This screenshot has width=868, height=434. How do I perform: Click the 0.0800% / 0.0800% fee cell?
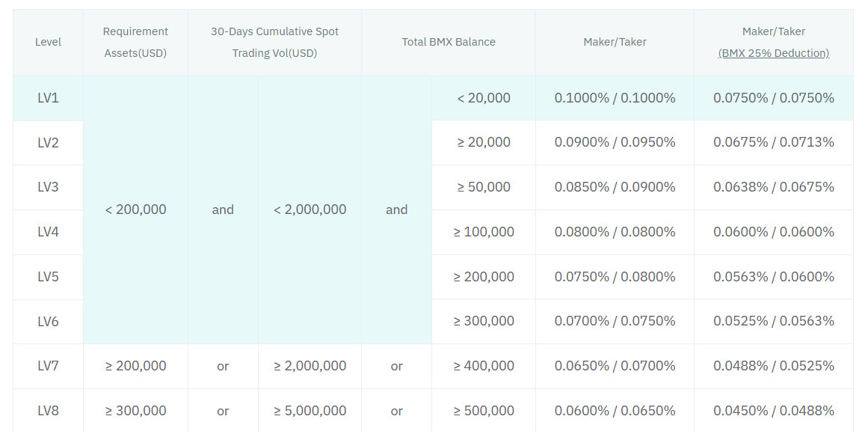pyautogui.click(x=615, y=232)
